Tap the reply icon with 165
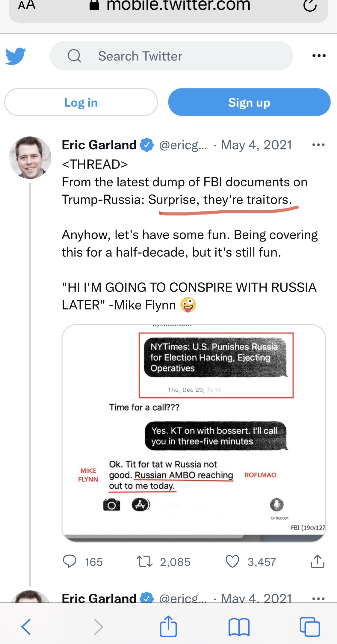The height and width of the screenshot is (644, 337). point(70,561)
